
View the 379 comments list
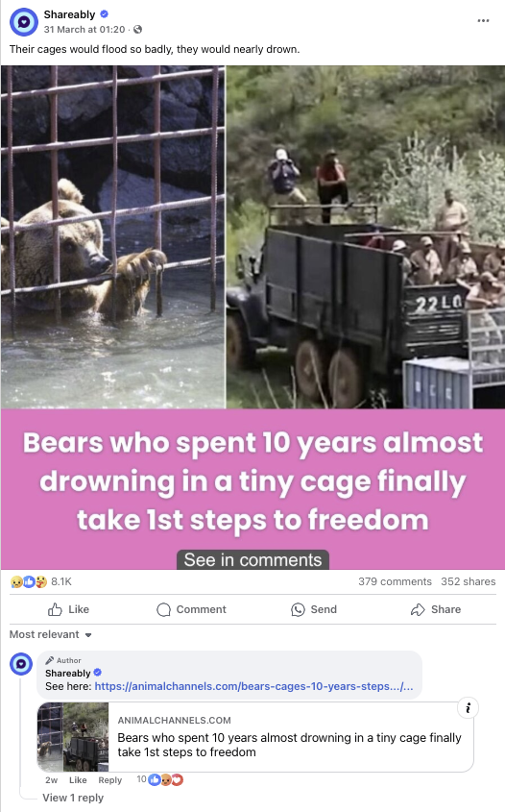pyautogui.click(x=395, y=581)
